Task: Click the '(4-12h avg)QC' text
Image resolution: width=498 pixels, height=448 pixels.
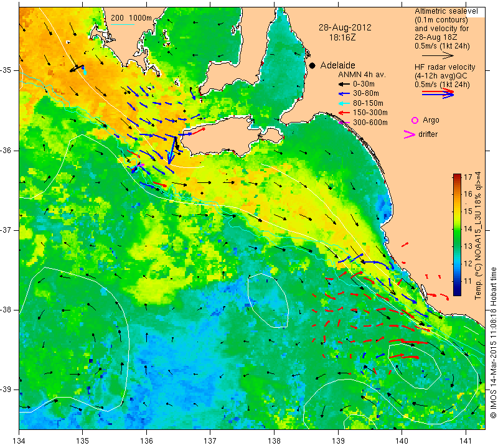Action: click(441, 76)
